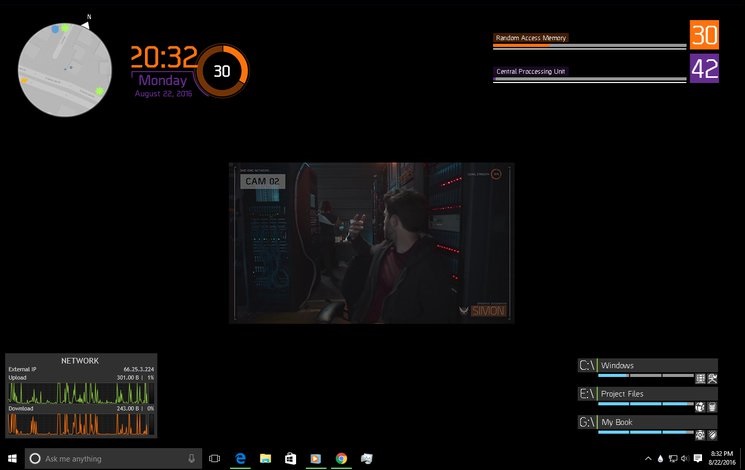Click the trash icon under Project Files
745x470 pixels.
[712, 407]
